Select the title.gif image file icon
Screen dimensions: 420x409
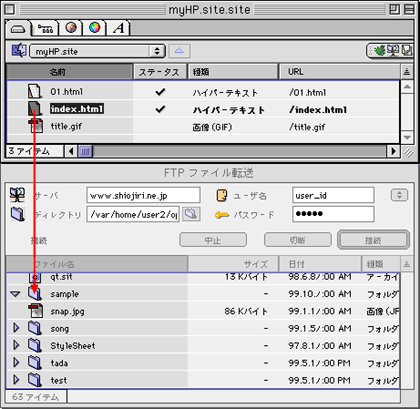[35, 126]
